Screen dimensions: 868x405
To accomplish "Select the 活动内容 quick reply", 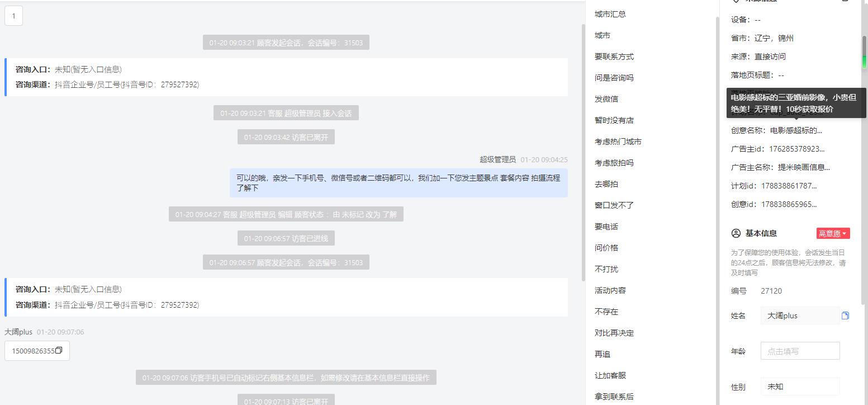I will click(610, 290).
